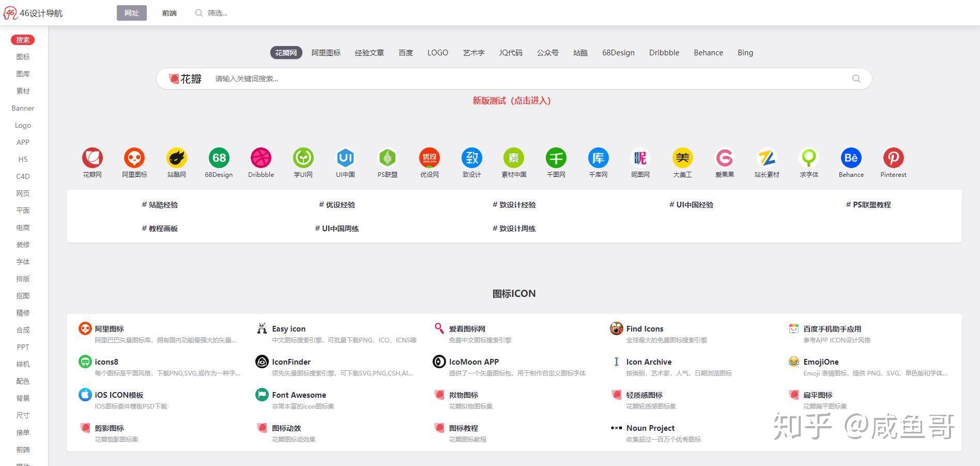Viewport: 980px width, 466px height.
Task: Open the 站长素材 icon
Action: point(767,158)
